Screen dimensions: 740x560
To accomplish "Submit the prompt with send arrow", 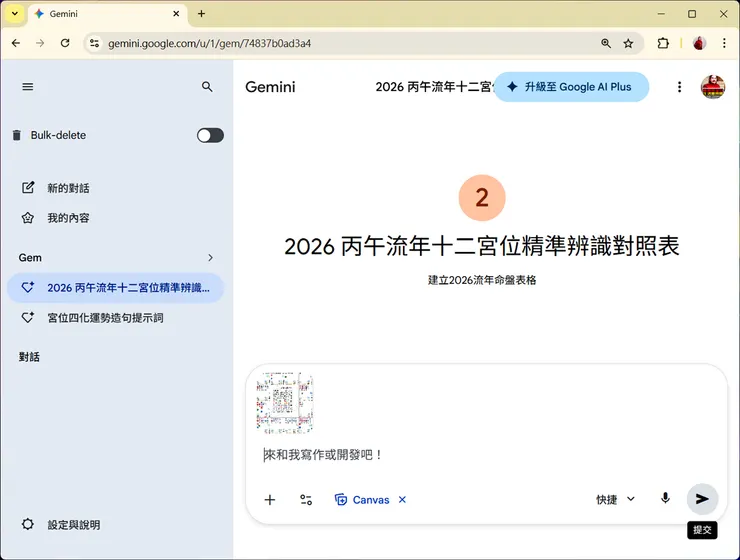I will point(702,499).
